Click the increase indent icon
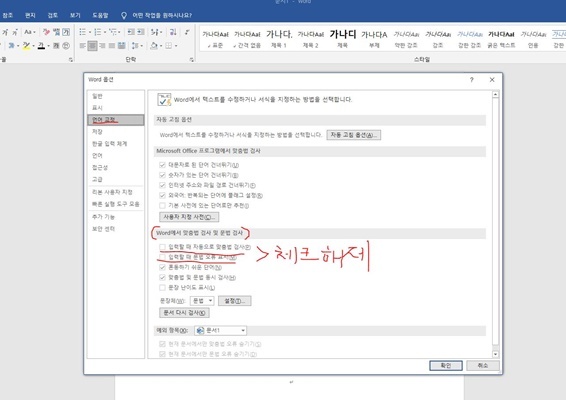 (x=141, y=32)
